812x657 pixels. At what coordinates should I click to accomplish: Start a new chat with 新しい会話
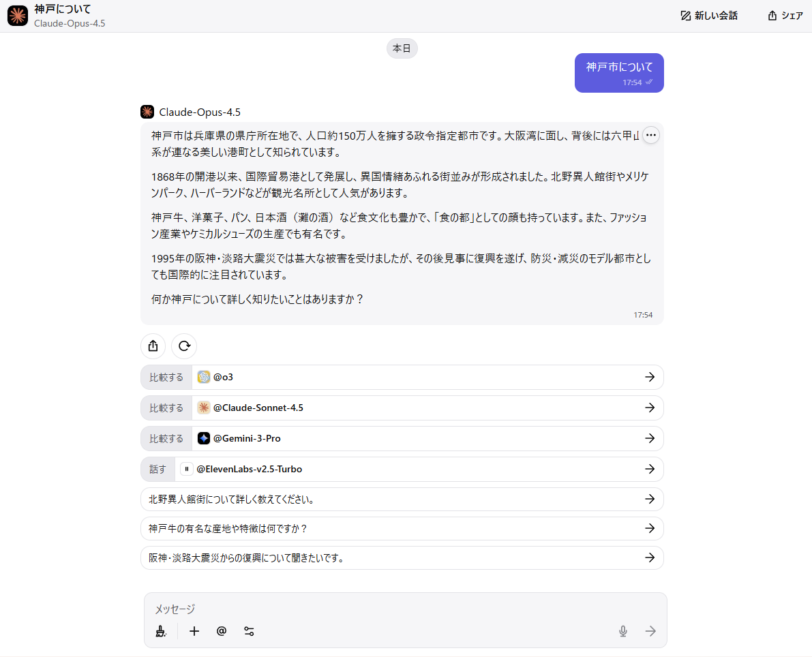(709, 16)
